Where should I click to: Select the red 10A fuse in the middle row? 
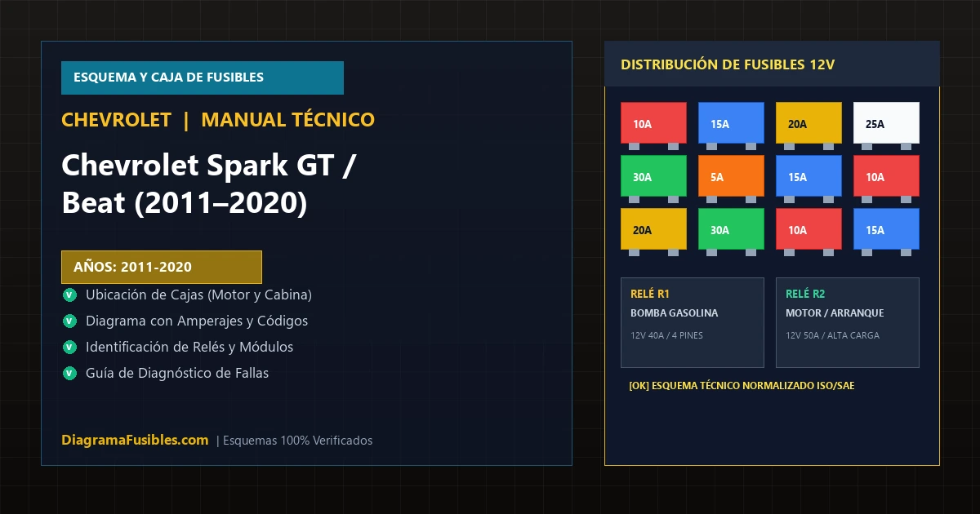886,176
